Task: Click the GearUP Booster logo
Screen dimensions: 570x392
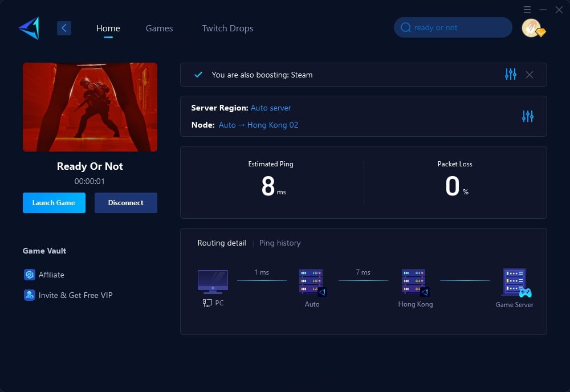Action: click(30, 28)
